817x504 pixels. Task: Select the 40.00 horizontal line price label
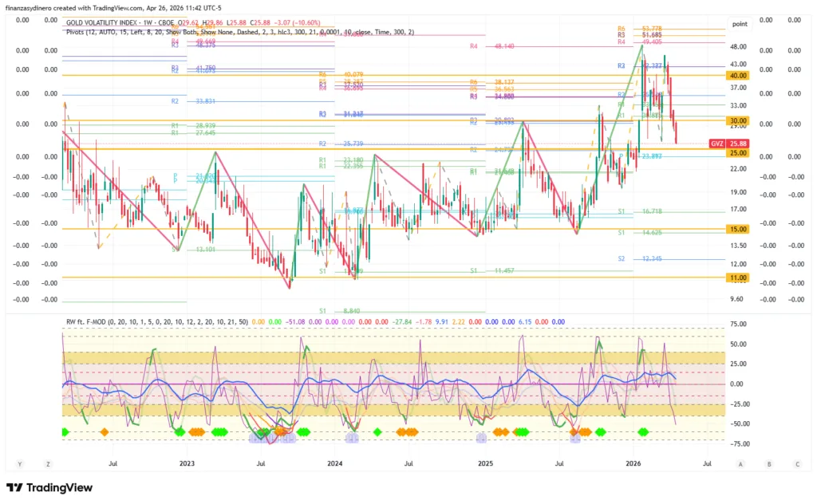click(x=737, y=75)
